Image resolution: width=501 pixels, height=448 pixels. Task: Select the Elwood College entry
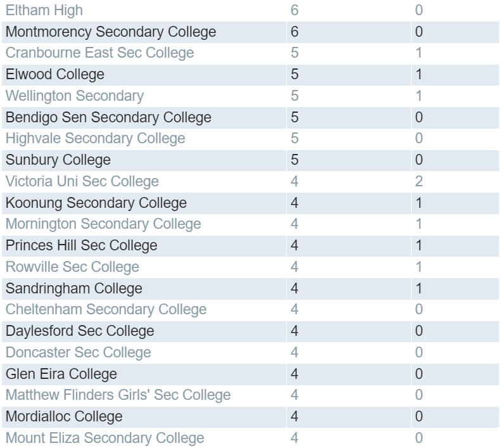[55, 74]
